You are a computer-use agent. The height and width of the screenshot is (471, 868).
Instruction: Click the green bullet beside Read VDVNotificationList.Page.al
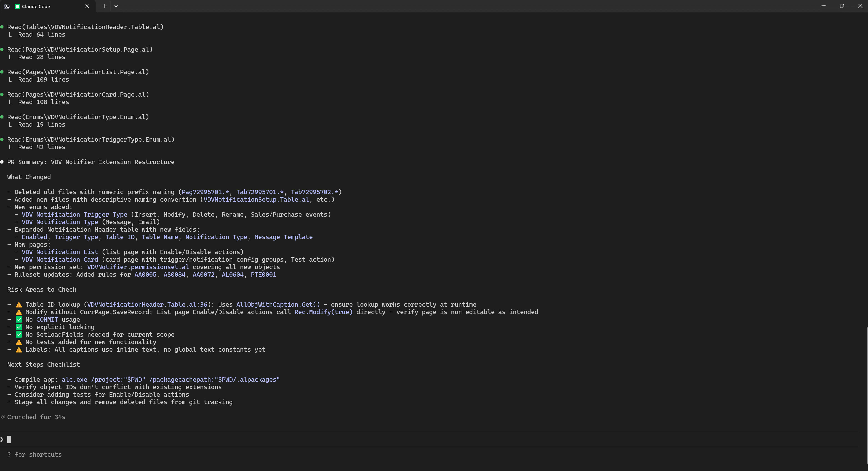(x=2, y=72)
